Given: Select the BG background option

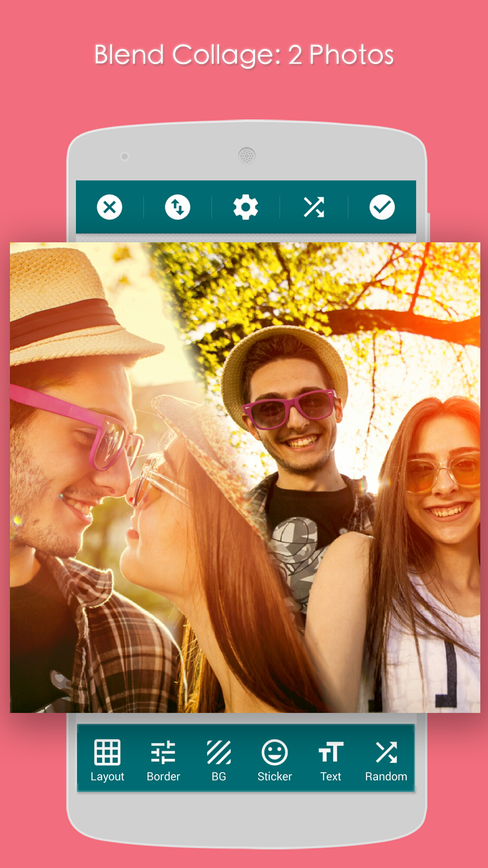Looking at the screenshot, I should (219, 760).
